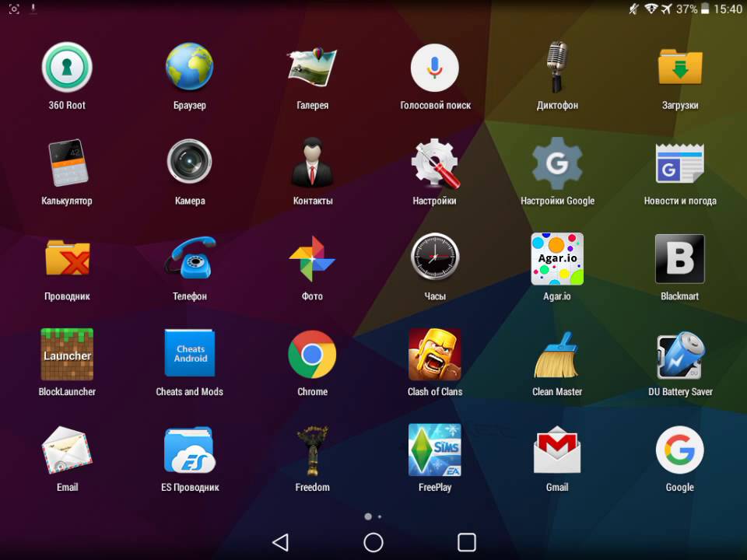The width and height of the screenshot is (747, 560).
Task: Select the first app drawer page dot
Action: pos(368,516)
